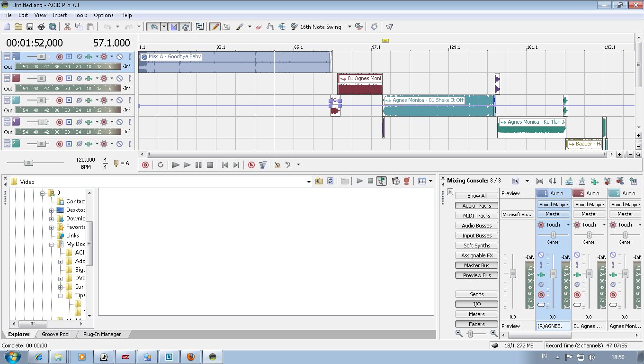Screen dimensions: 644x364
Task: Open the Explorer Views dropdown arrow
Action: (x=430, y=181)
